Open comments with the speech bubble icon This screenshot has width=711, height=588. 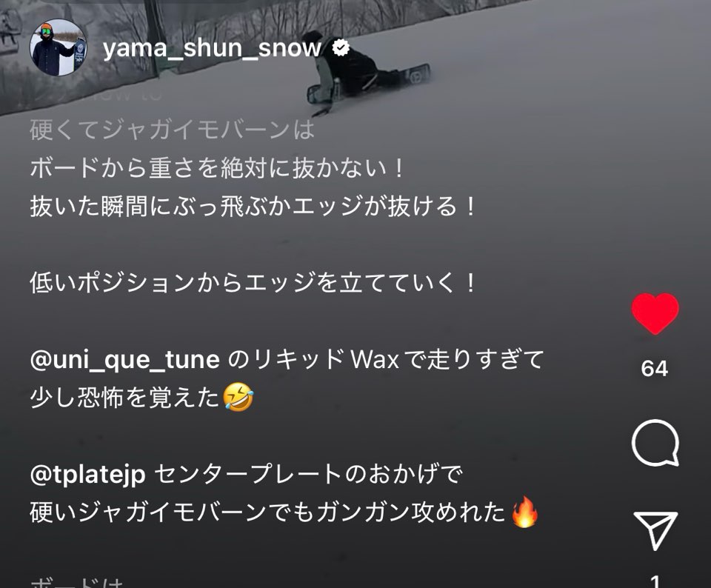pos(655,444)
